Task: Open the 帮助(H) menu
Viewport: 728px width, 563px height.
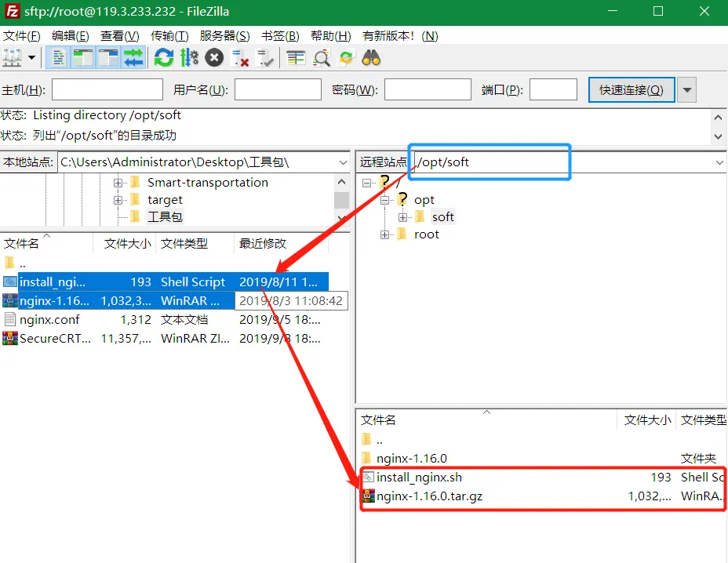Action: pos(330,36)
